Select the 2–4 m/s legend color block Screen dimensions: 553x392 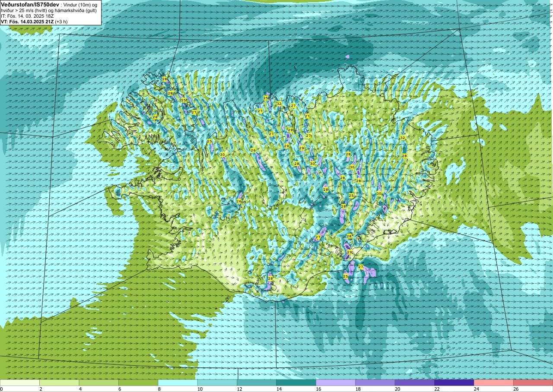(59, 383)
